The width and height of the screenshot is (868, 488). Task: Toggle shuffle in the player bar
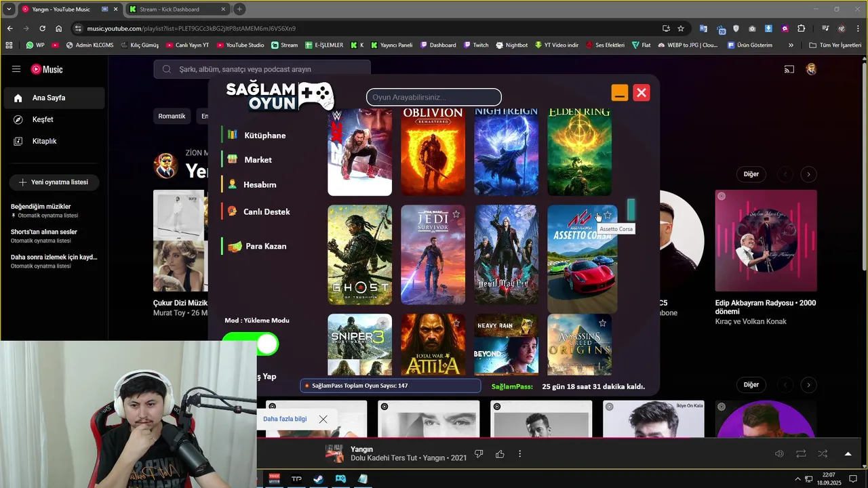click(x=823, y=454)
